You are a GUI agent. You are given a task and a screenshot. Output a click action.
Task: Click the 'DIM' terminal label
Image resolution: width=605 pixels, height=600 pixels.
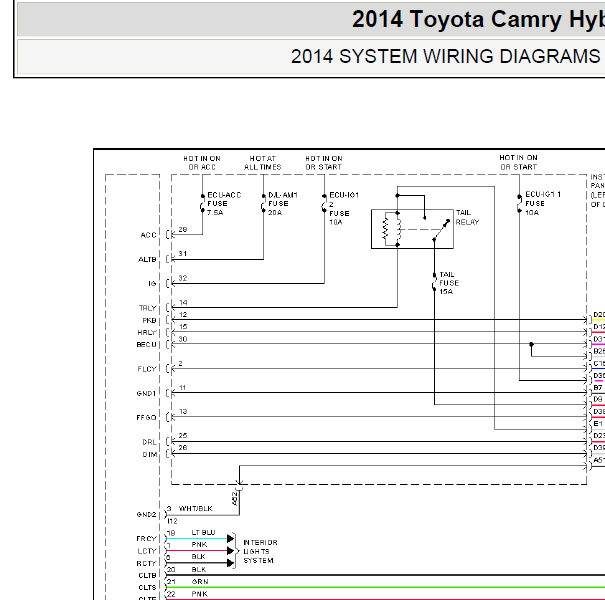pyautogui.click(x=150, y=455)
